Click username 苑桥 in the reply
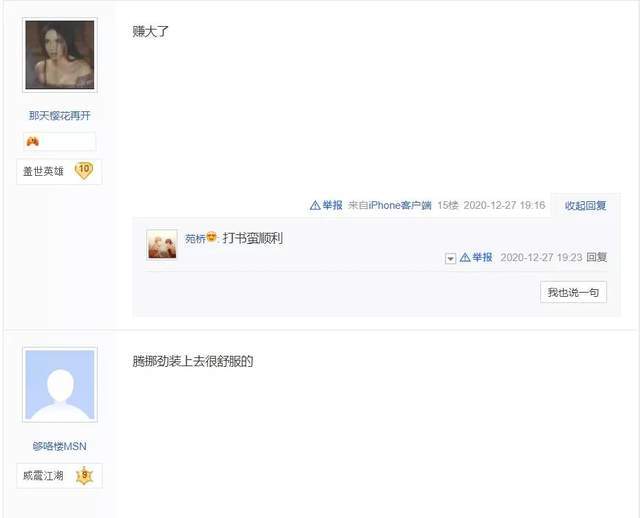Image resolution: width=640 pixels, height=518 pixels. (195, 238)
